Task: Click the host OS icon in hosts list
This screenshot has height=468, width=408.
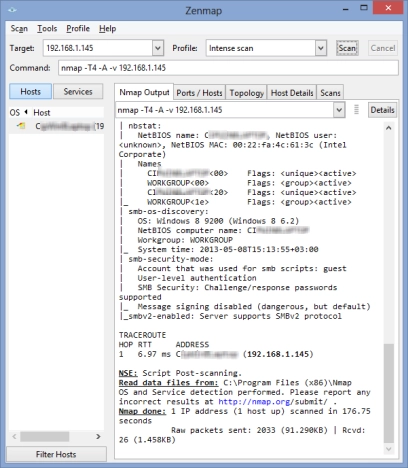Action: pyautogui.click(x=21, y=126)
